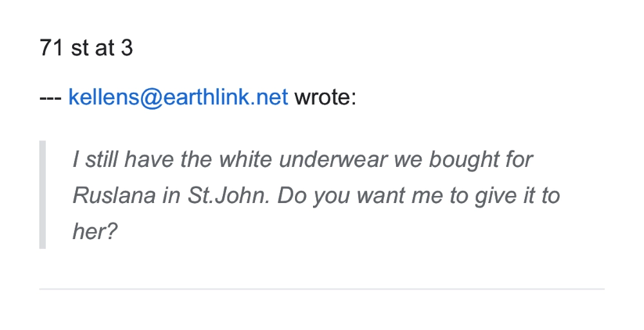
Task: Click the word "me" in the quoted question
Action: click(x=427, y=195)
